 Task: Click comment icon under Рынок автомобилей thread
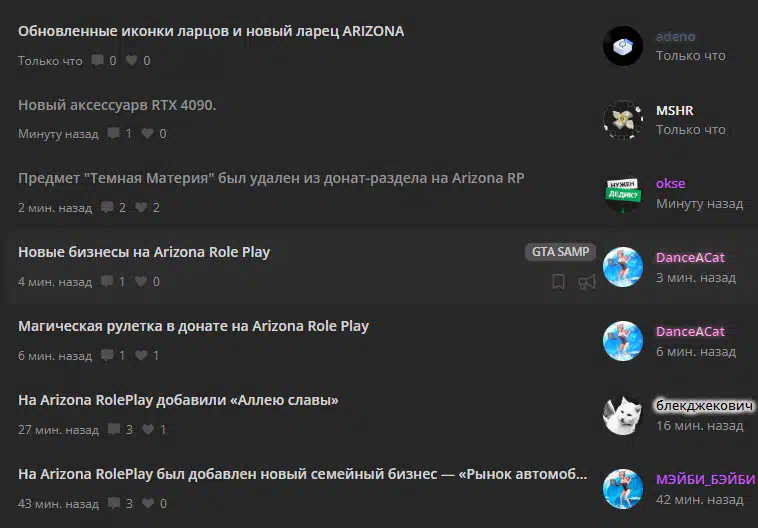pyautogui.click(x=114, y=503)
